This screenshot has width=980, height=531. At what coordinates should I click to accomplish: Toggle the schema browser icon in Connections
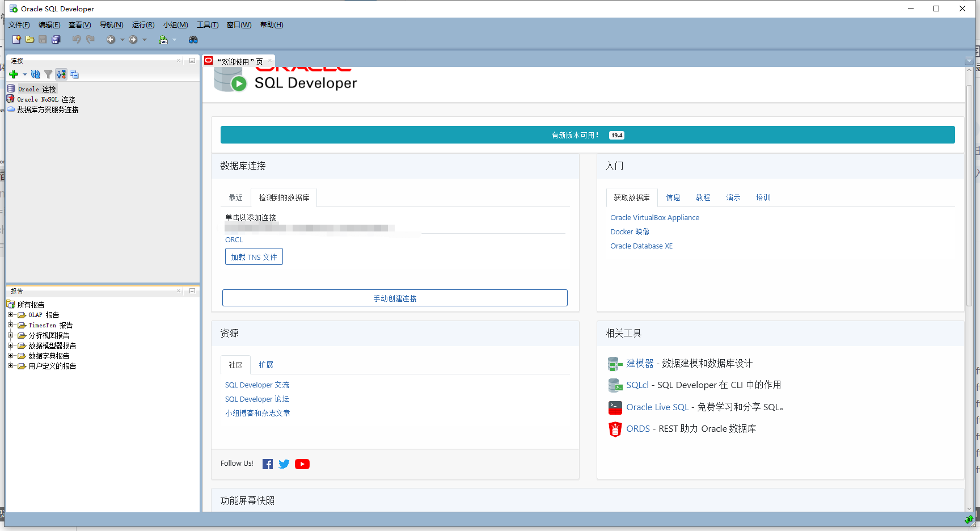(61, 74)
